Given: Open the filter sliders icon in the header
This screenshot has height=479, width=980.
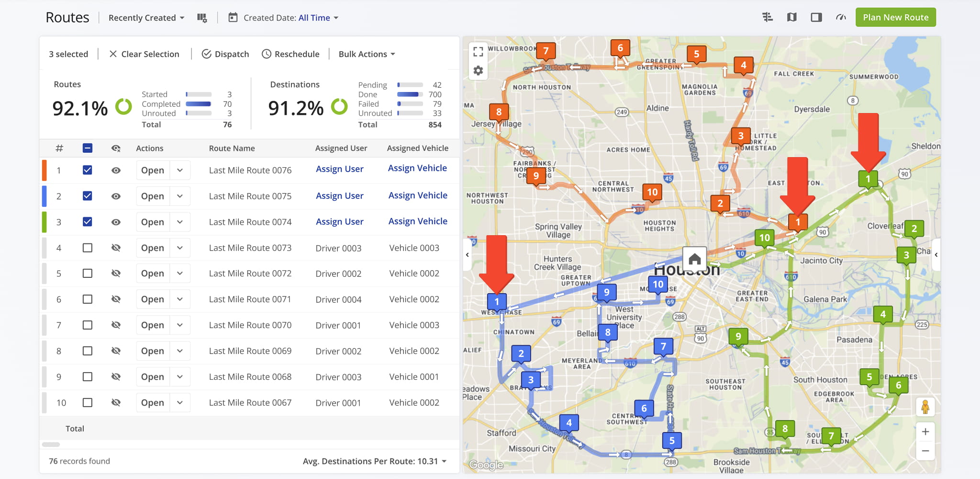Looking at the screenshot, I should click(x=768, y=17).
